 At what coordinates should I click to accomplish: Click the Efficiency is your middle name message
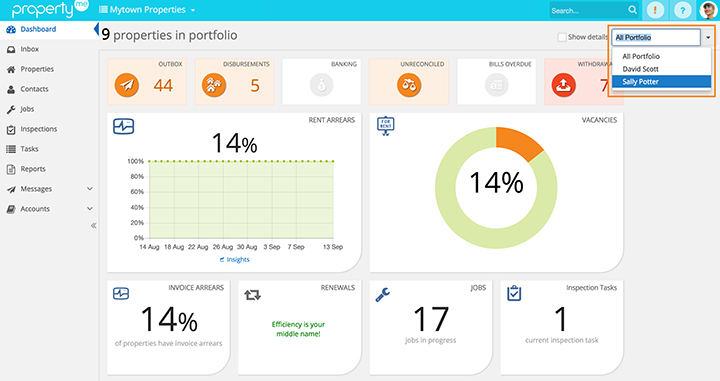coord(298,329)
